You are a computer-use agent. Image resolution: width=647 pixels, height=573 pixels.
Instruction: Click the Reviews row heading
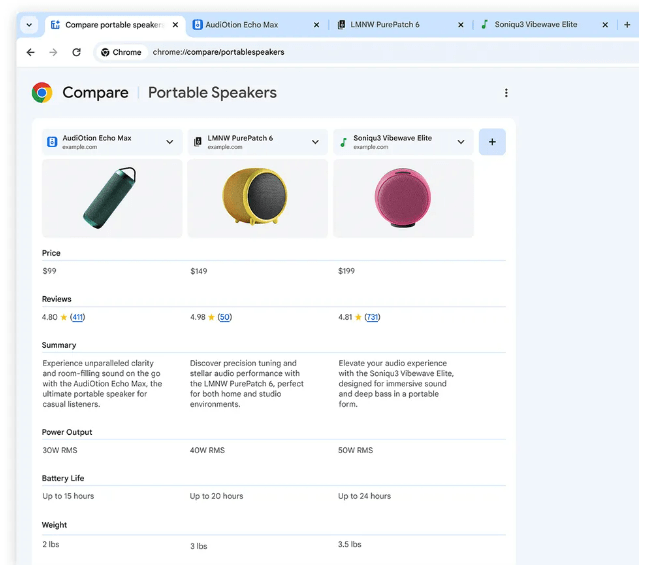pyautogui.click(x=57, y=299)
